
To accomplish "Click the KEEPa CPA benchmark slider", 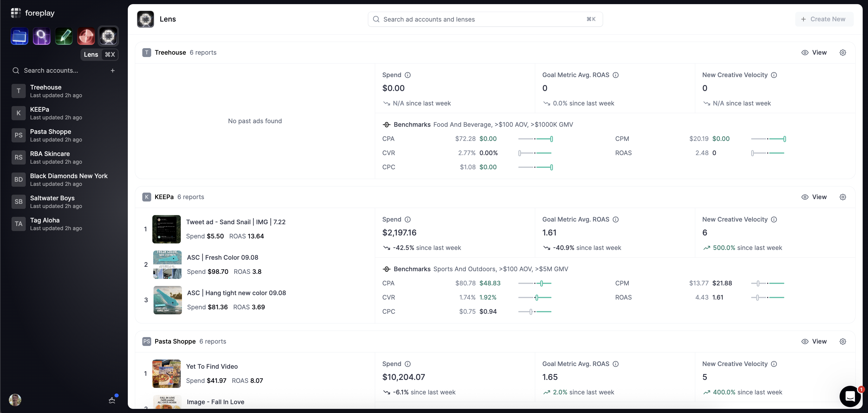I will coord(535,283).
